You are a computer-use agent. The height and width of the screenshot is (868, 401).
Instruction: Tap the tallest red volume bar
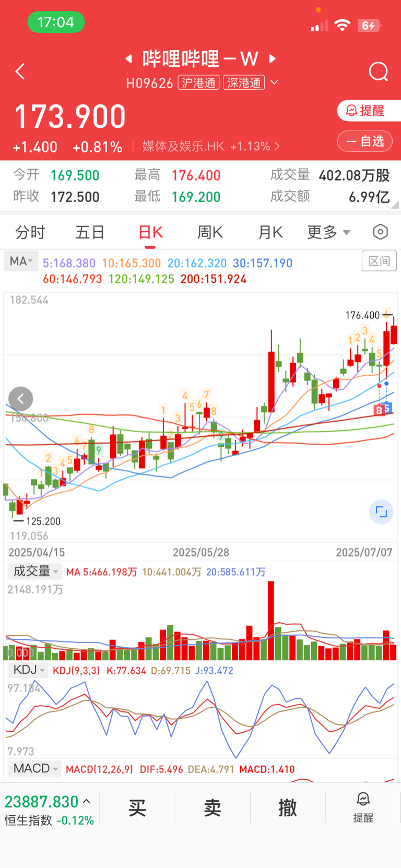(x=270, y=620)
